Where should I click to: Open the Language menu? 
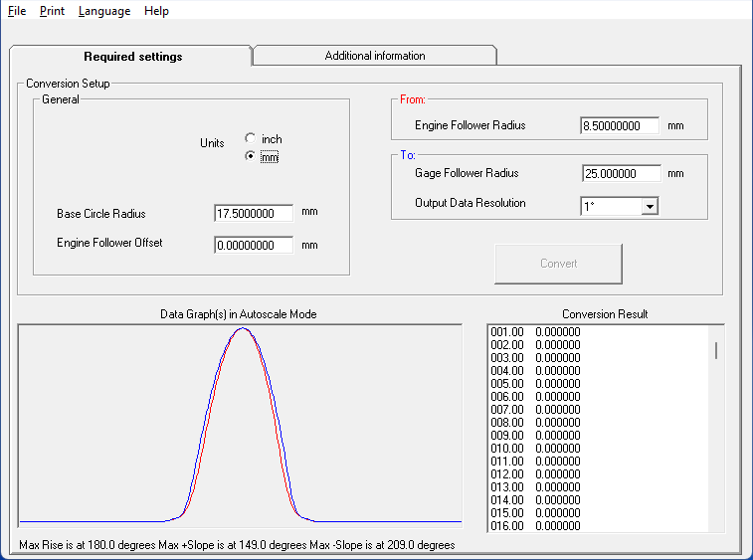[103, 11]
